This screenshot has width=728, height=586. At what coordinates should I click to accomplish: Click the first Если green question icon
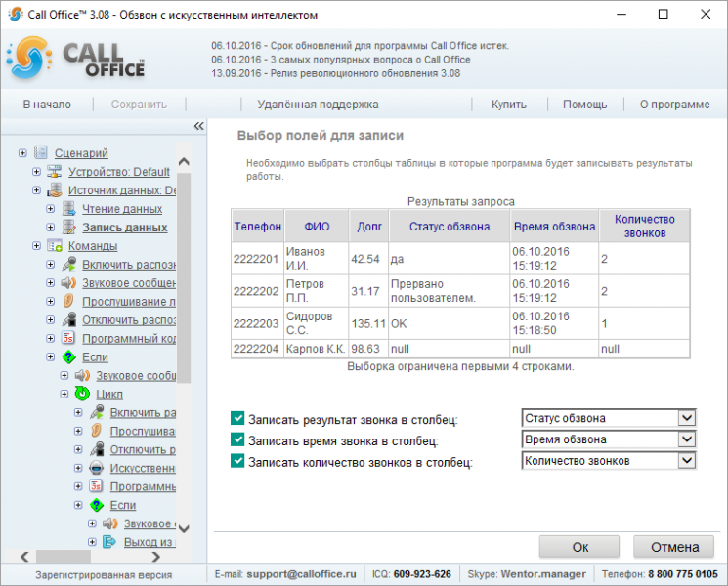(x=68, y=356)
